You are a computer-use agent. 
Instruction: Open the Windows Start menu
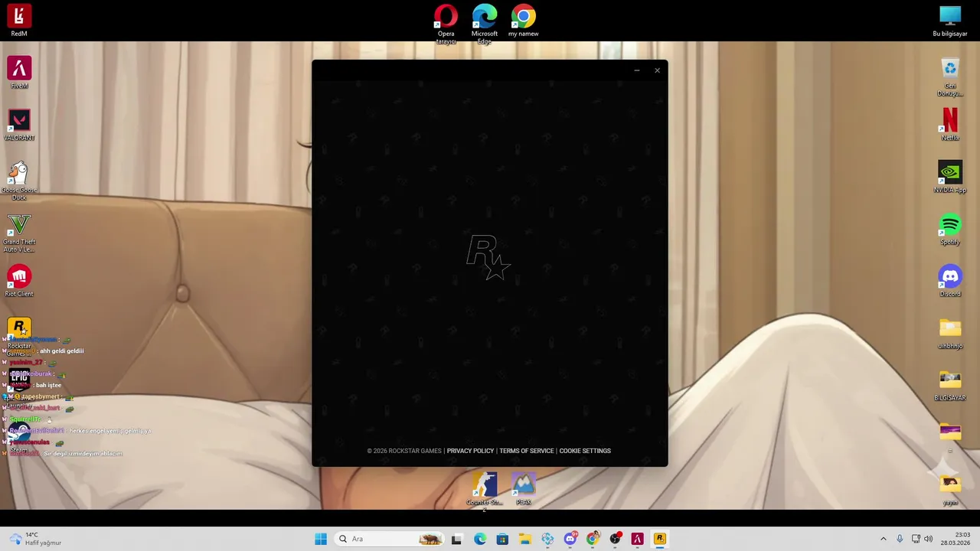coord(321,539)
